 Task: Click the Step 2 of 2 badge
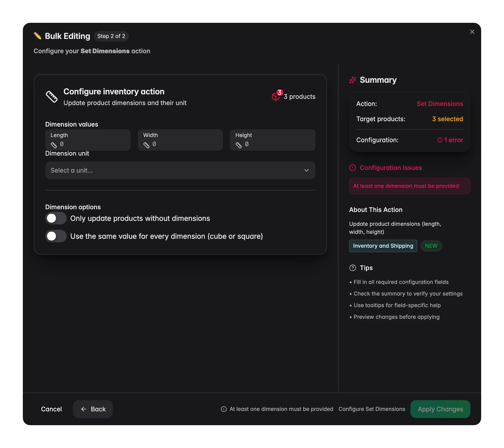[x=111, y=36]
